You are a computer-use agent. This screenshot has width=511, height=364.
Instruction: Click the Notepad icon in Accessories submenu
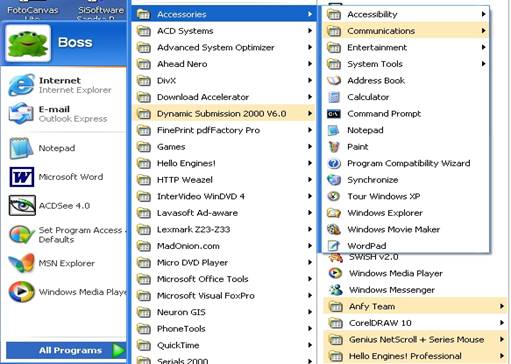(333, 130)
